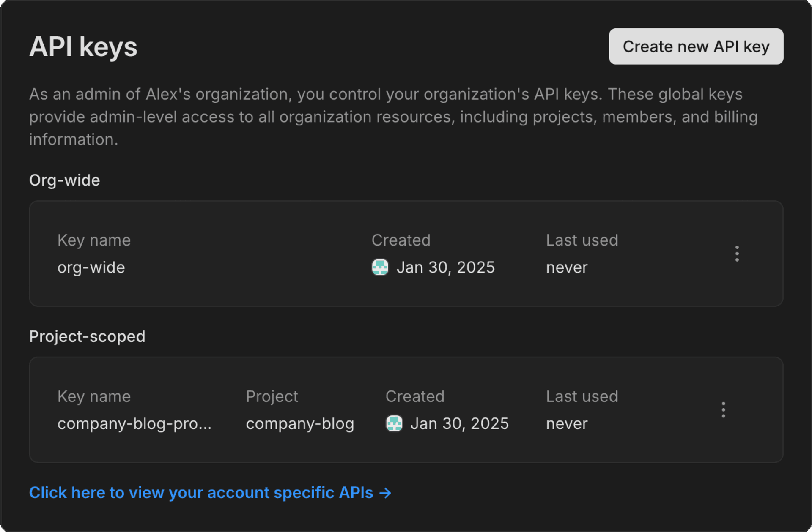Select the Project-scoped section header

87,336
